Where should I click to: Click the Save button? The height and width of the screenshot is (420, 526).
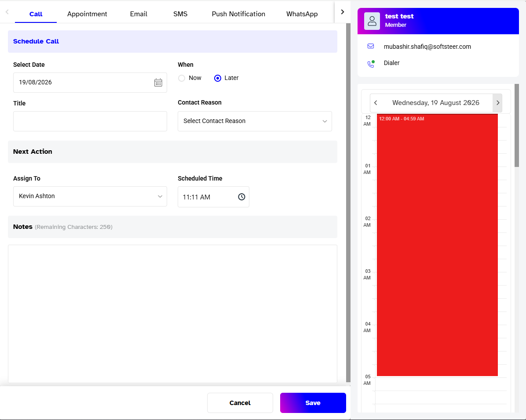pyautogui.click(x=313, y=403)
